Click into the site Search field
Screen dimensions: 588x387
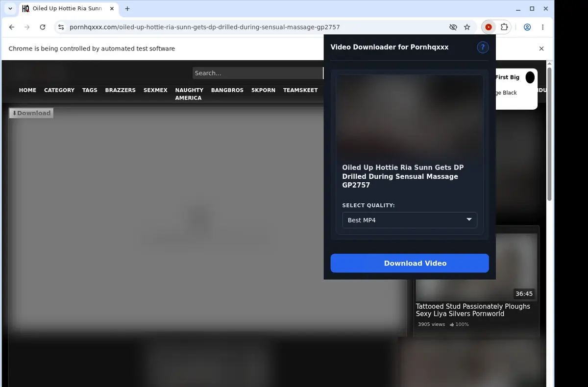coord(258,73)
